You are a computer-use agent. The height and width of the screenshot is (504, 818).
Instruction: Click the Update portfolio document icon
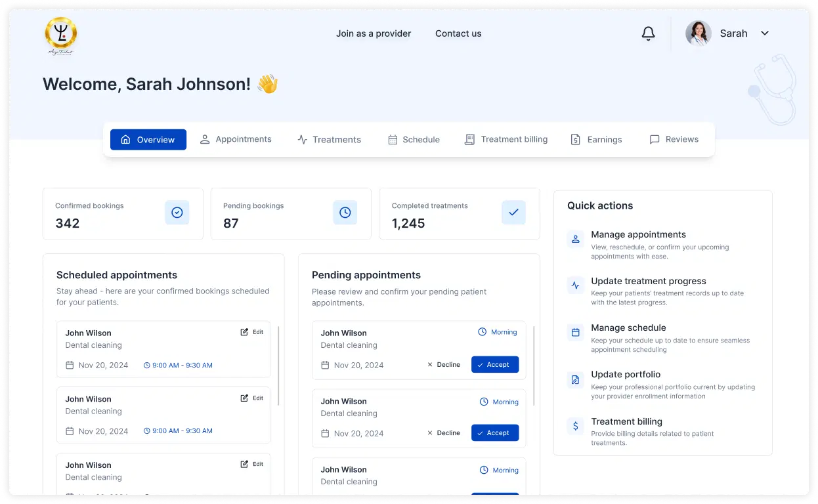576,379
